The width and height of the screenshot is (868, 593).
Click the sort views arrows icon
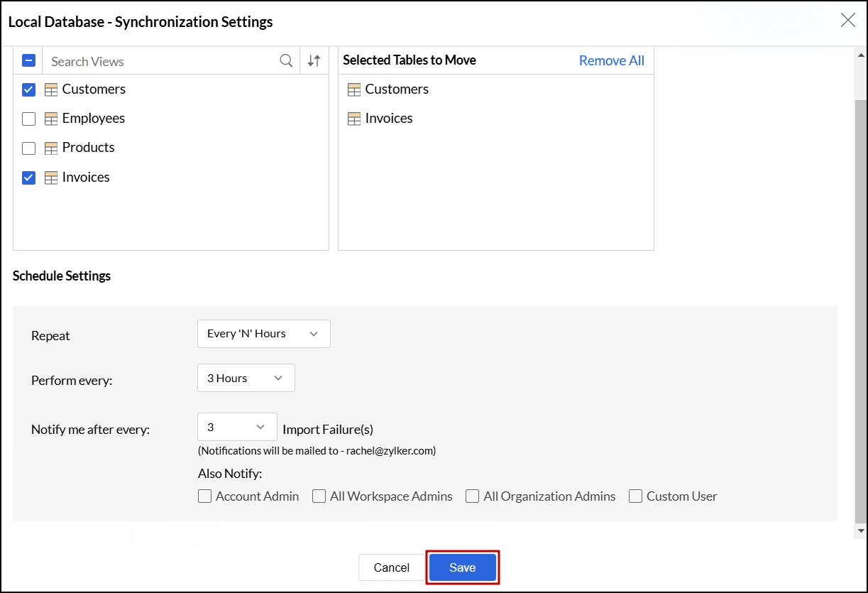314,61
